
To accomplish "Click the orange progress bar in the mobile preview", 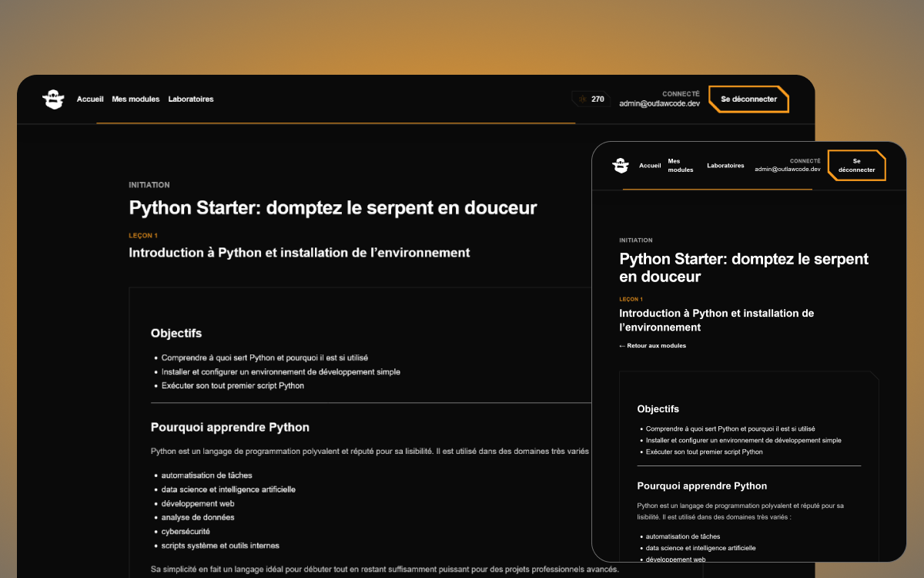I will 717,189.
